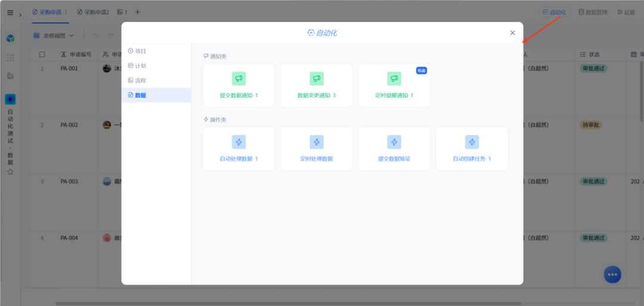Screen dimensions: 644x306
Task: Star the app with star icon
Action: coord(10,172)
